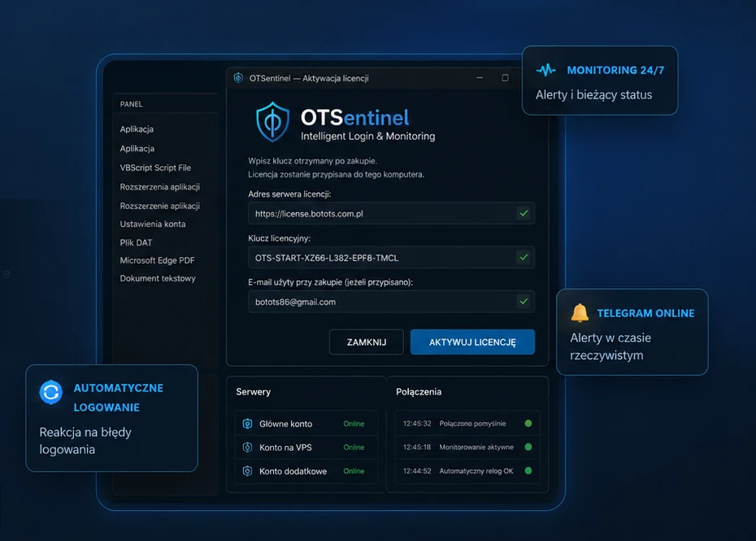Click Online status of Konto na VPS
Image resolution: width=756 pixels, height=541 pixels.
pyautogui.click(x=354, y=447)
